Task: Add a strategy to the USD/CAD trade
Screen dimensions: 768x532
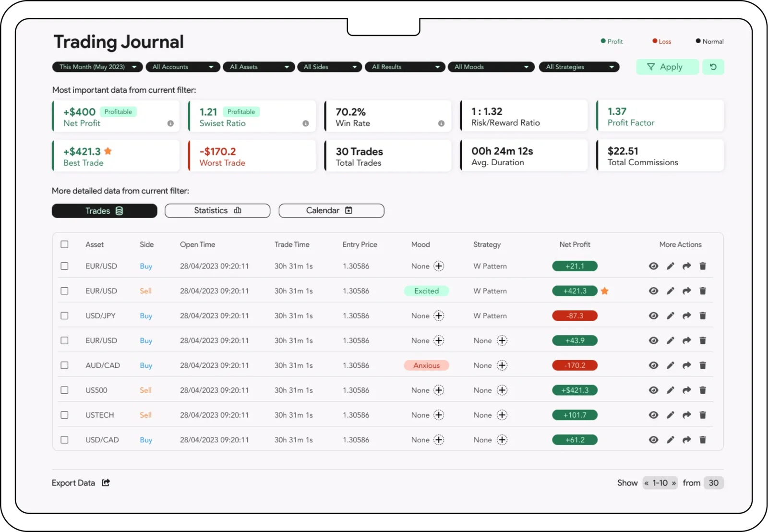Action: click(502, 440)
